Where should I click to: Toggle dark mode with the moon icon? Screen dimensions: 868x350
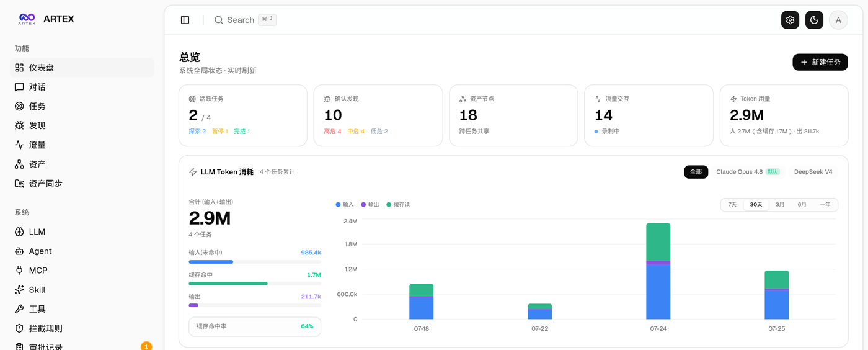(x=814, y=20)
